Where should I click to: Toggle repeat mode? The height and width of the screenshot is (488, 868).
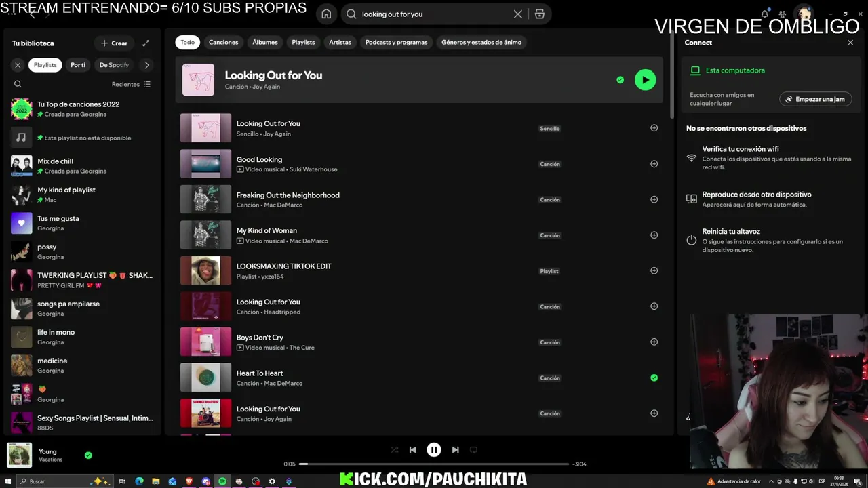tap(473, 449)
